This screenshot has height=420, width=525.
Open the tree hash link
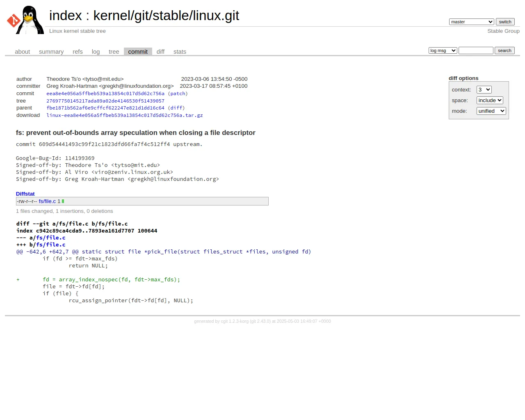click(x=105, y=101)
